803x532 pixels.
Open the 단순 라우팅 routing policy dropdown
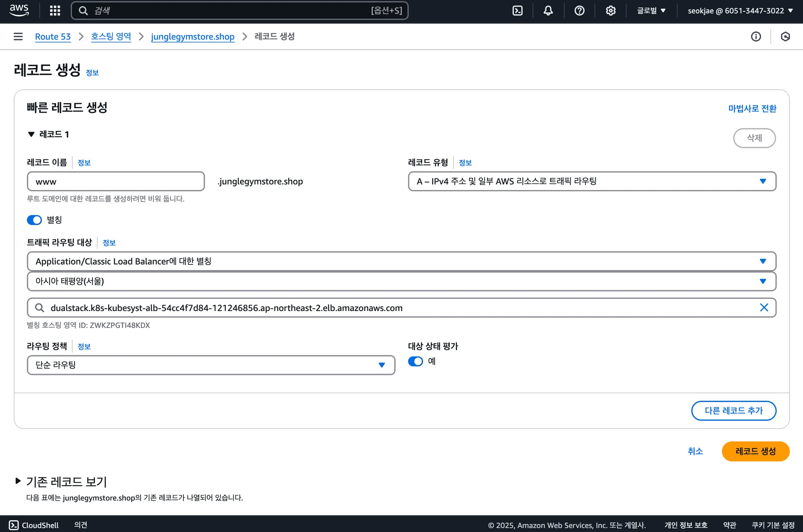point(211,365)
